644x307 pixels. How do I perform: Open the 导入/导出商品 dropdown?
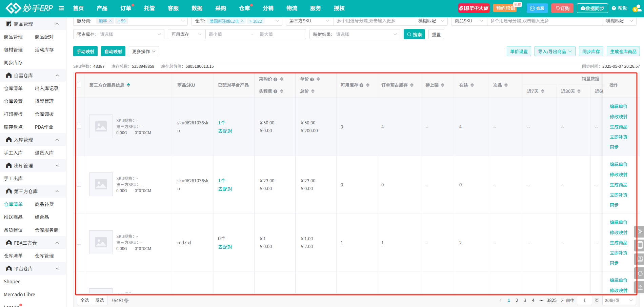coord(555,52)
